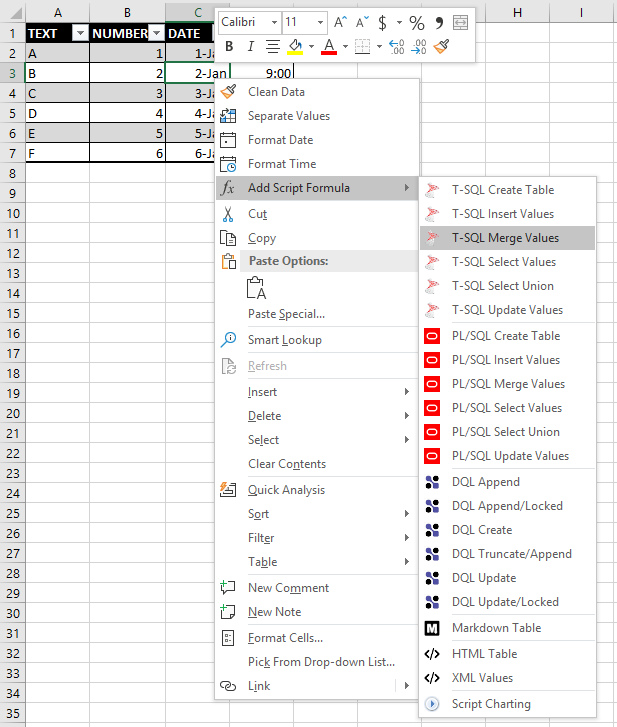The width and height of the screenshot is (617, 727).
Task: Select PL/SQL Merge Values
Action: (508, 384)
